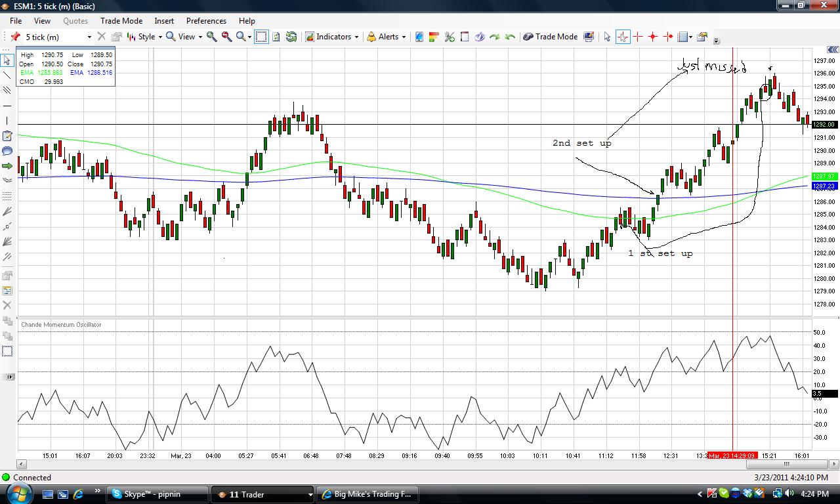The height and width of the screenshot is (504, 840).
Task: Click the chart horizontal scrollbar left arrow
Action: [x=22, y=464]
